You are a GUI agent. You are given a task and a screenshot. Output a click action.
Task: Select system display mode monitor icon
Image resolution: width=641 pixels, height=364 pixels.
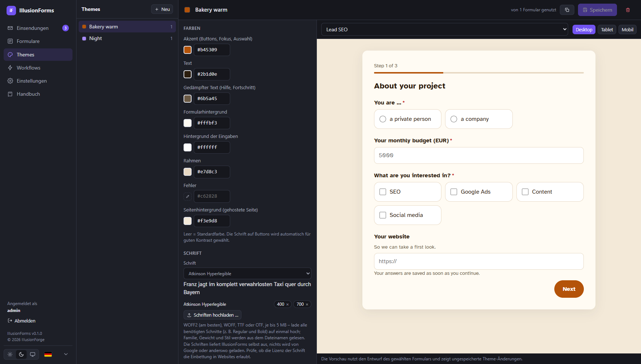click(33, 354)
